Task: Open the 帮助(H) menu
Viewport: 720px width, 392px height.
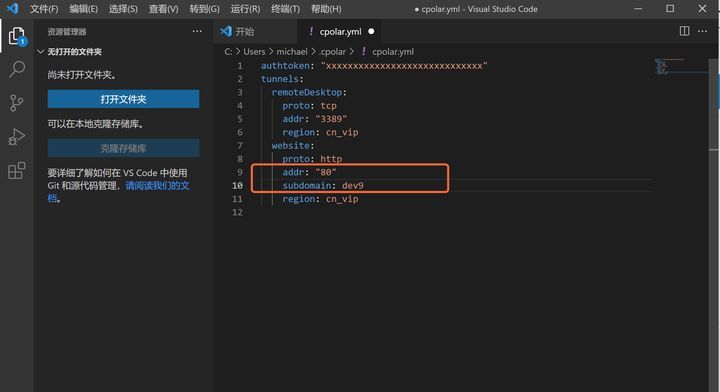Action: pos(326,9)
